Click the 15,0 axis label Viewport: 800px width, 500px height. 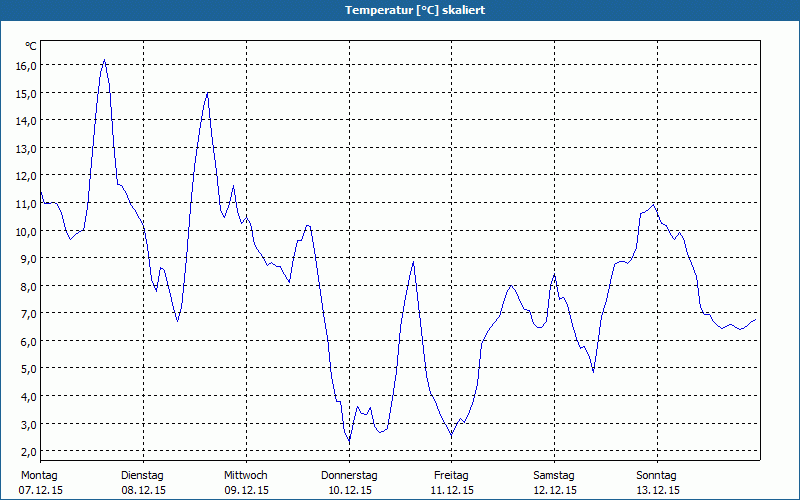click(26, 93)
